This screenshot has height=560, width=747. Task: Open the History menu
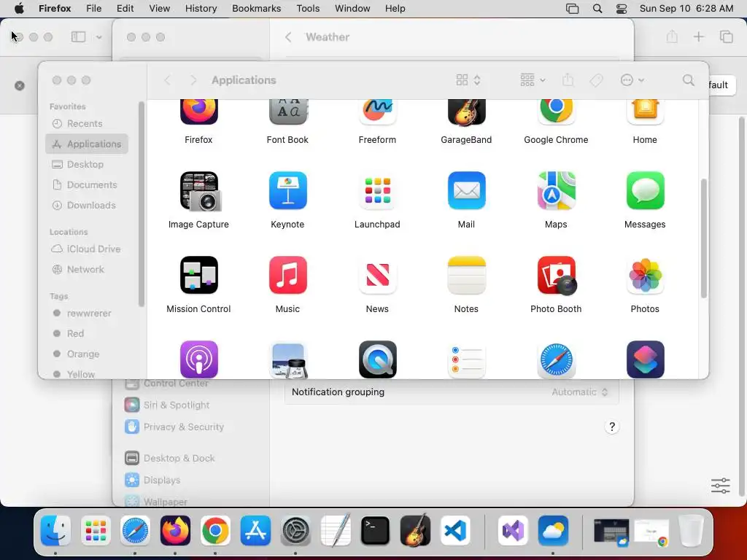coord(201,9)
